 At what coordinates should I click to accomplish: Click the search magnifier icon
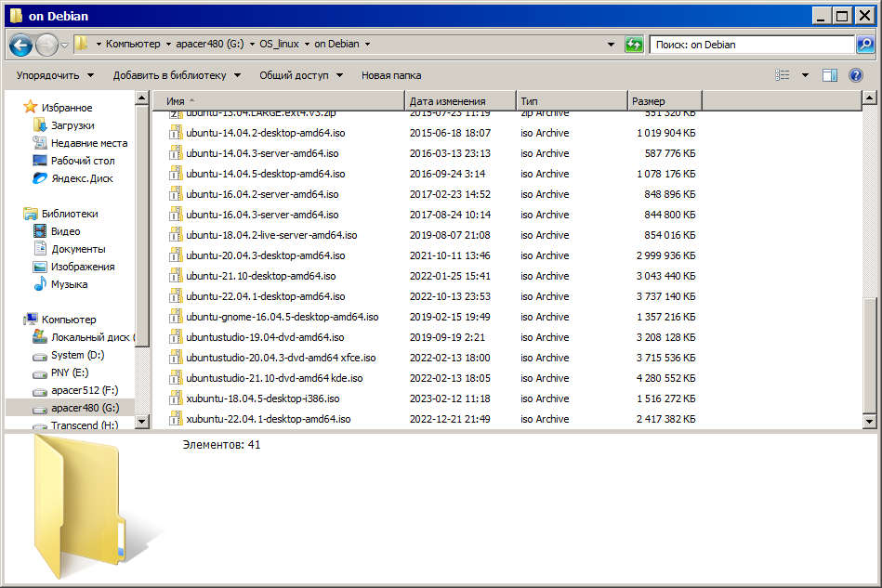pyautogui.click(x=864, y=44)
